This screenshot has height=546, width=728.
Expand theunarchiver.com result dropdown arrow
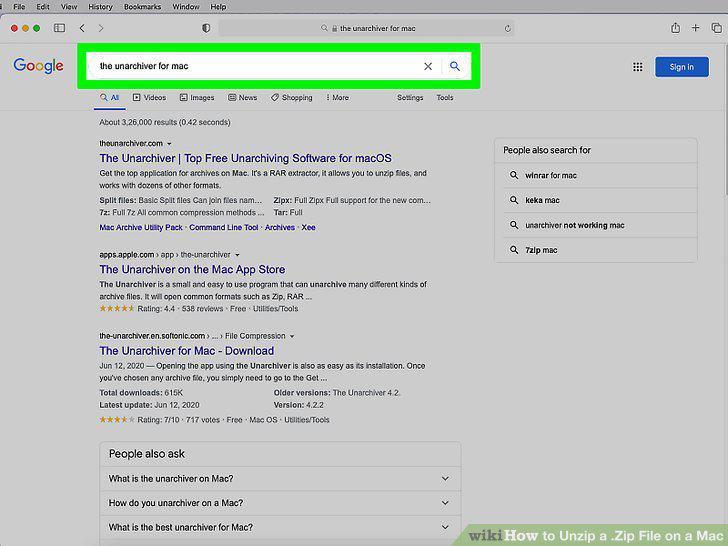pos(169,144)
